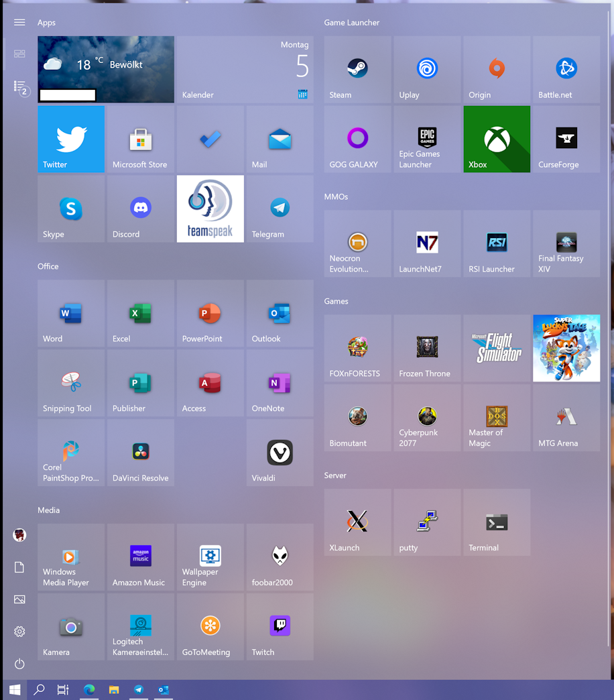Open the Excel tile
This screenshot has height=700, width=614.
[x=141, y=313]
